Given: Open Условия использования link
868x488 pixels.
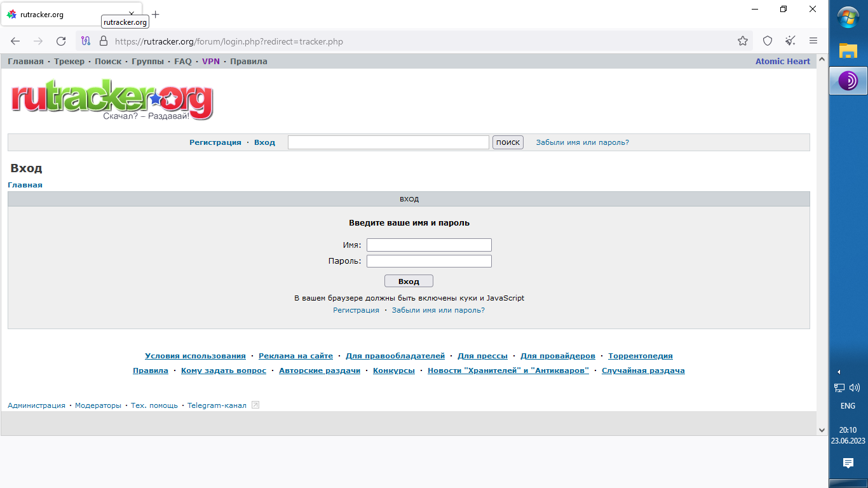Looking at the screenshot, I should click(195, 356).
